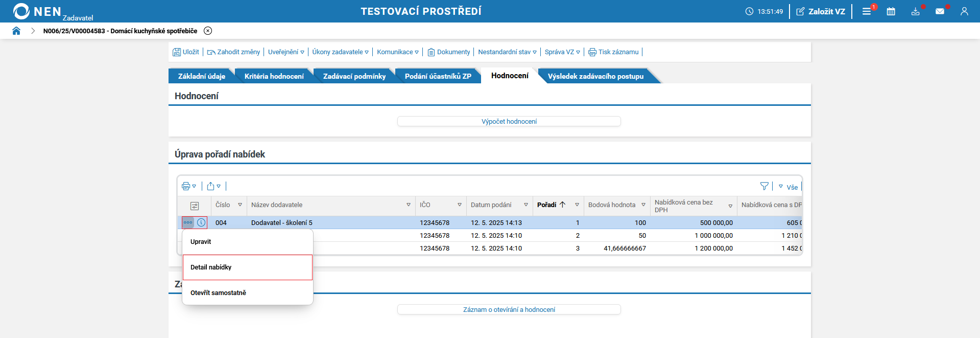Image resolution: width=980 pixels, height=338 pixels.
Task: Click the date cell 12. 5. 2025 14:13
Action: tap(499, 222)
